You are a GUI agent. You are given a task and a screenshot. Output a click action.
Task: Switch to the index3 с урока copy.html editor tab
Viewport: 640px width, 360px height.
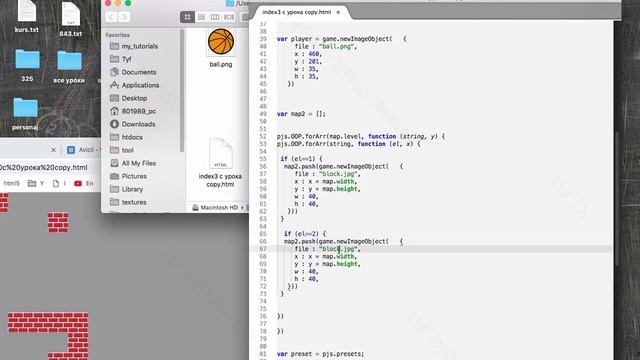(x=297, y=12)
